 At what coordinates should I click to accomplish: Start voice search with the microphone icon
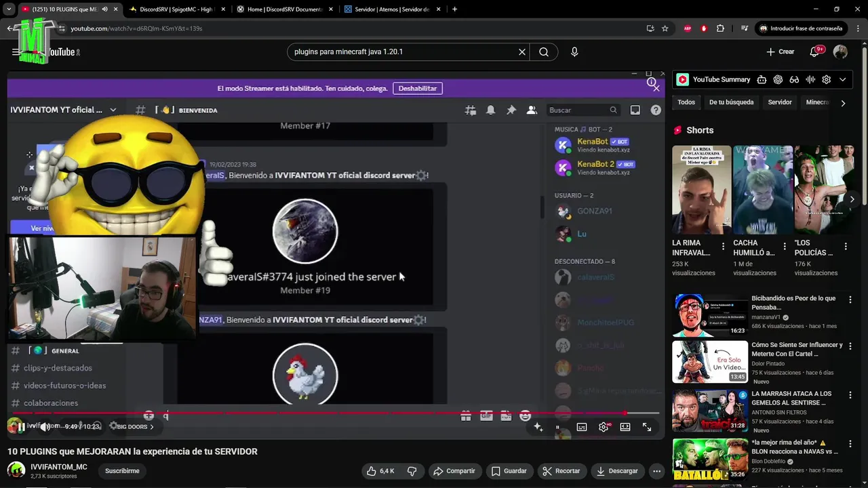[x=574, y=52]
